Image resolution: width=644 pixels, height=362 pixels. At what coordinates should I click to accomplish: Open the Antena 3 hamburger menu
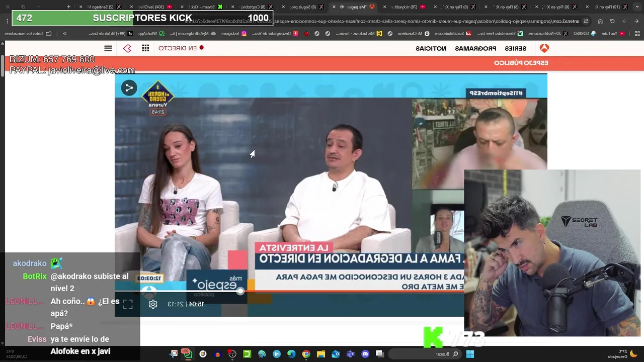(108, 48)
